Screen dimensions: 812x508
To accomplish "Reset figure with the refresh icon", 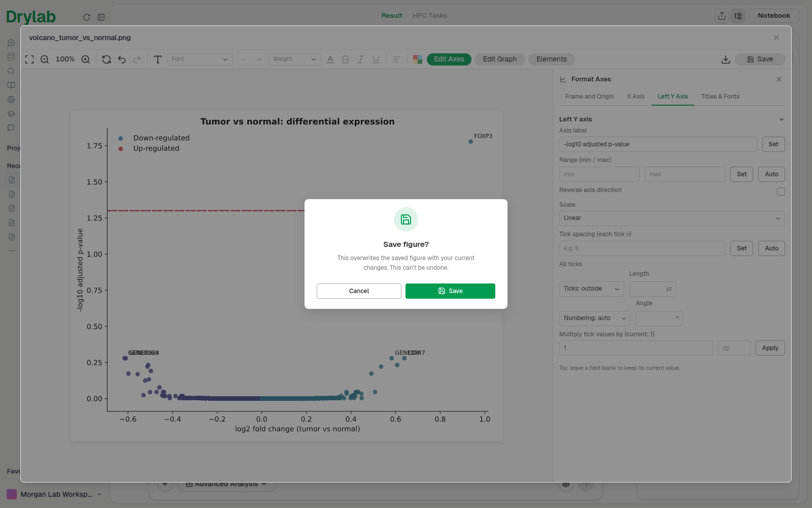I will click(107, 59).
